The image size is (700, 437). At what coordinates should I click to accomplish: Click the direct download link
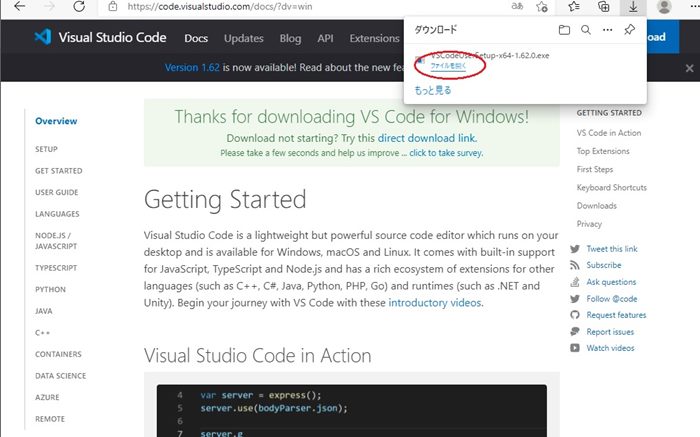pyautogui.click(x=427, y=138)
